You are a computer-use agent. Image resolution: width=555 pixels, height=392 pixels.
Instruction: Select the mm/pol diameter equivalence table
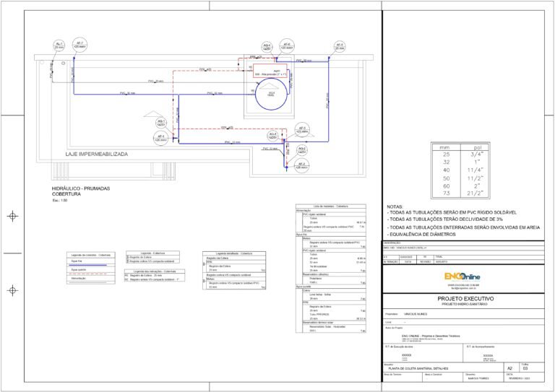pyautogui.click(x=460, y=170)
